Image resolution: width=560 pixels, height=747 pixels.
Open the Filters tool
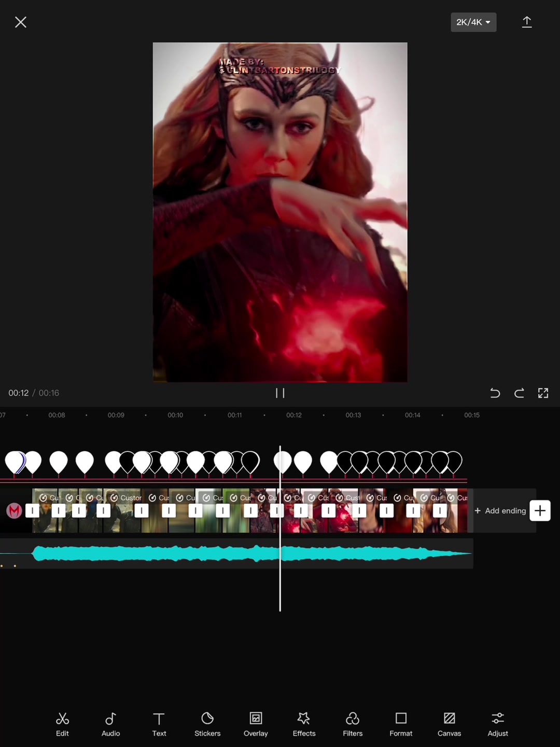tap(353, 724)
